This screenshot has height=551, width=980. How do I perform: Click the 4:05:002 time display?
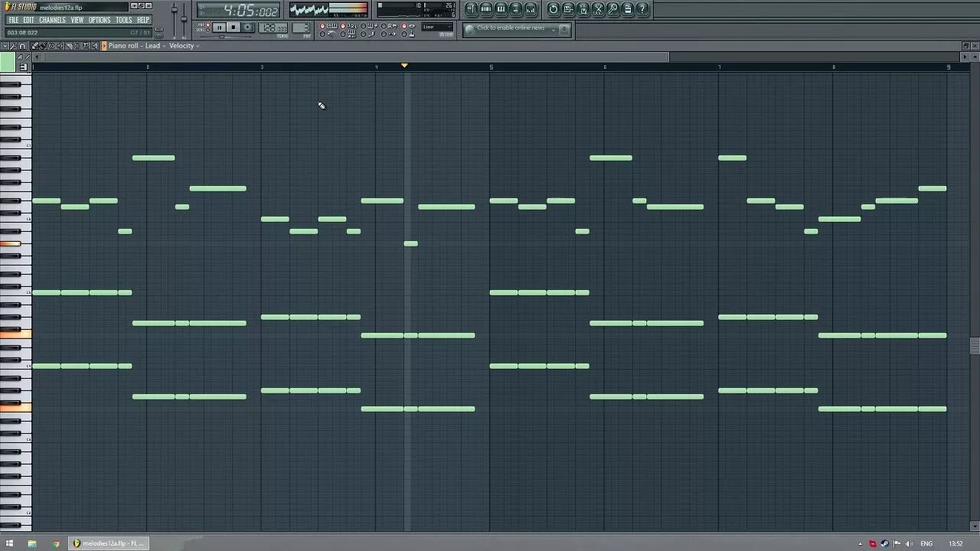[x=237, y=11]
